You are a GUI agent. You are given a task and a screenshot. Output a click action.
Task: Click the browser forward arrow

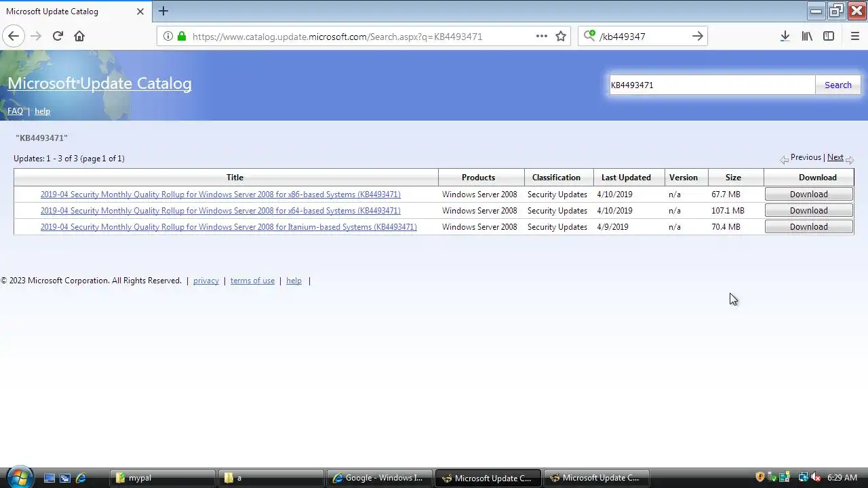click(x=36, y=36)
